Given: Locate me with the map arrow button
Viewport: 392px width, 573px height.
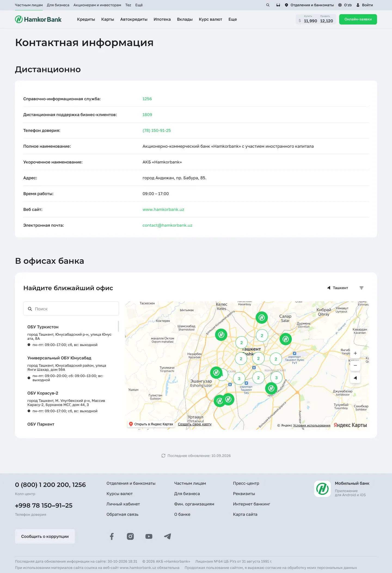Looking at the screenshot, I should click(355, 378).
